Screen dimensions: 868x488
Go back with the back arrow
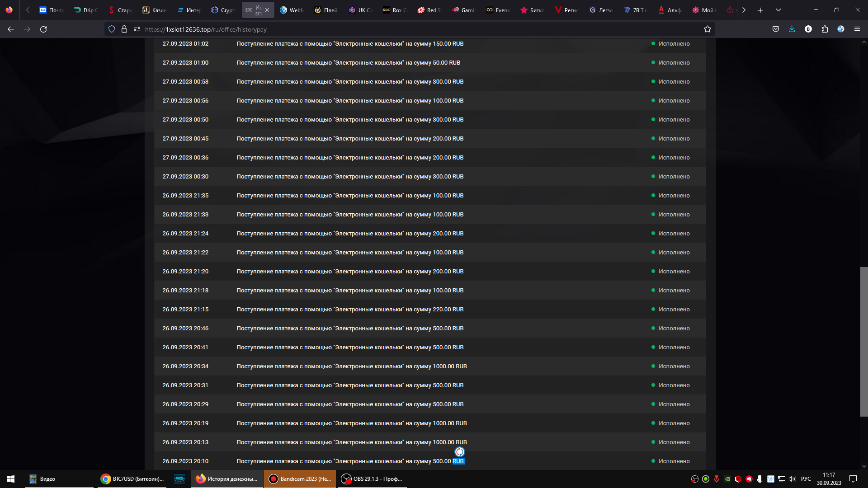pos(11,29)
